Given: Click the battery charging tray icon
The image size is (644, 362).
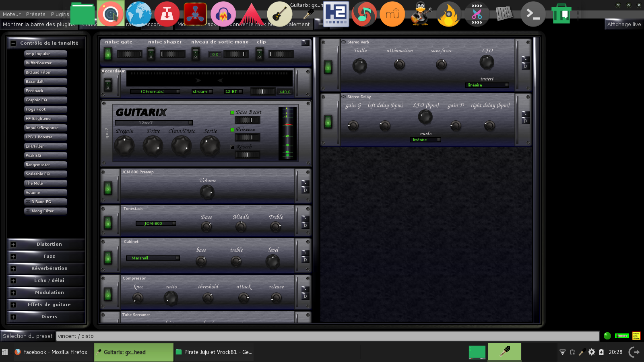Looking at the screenshot, I should point(601,352).
